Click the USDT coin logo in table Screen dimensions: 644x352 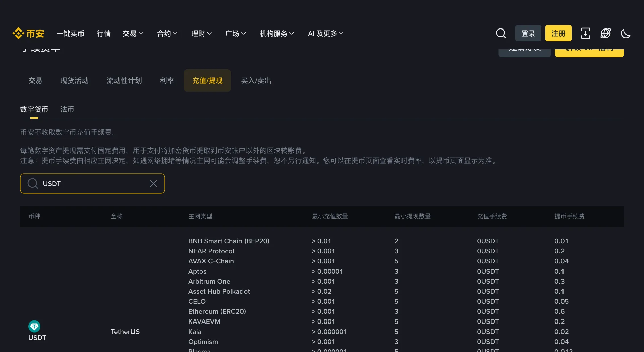(x=34, y=326)
